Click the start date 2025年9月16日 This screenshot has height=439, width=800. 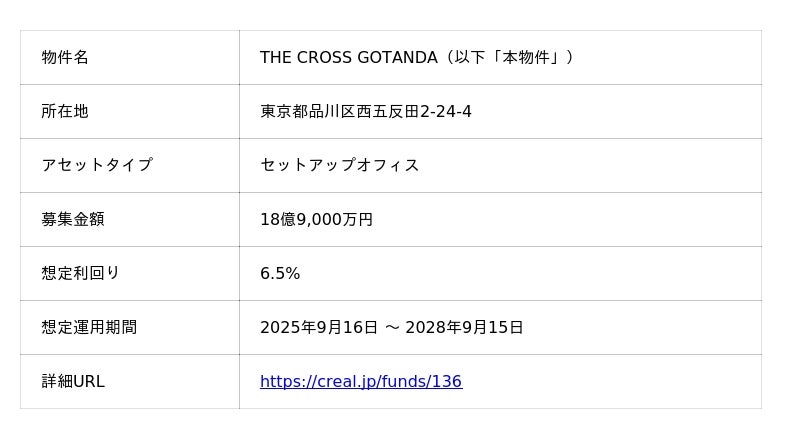click(319, 327)
